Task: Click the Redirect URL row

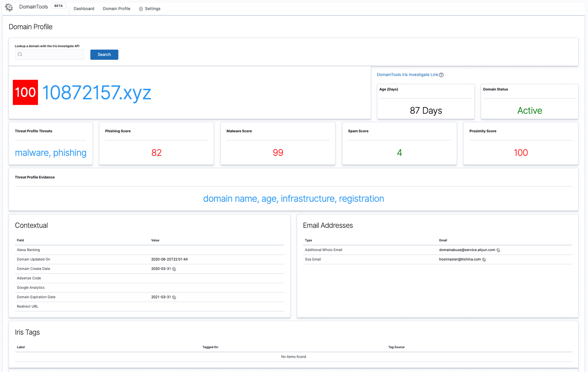Action: point(150,307)
